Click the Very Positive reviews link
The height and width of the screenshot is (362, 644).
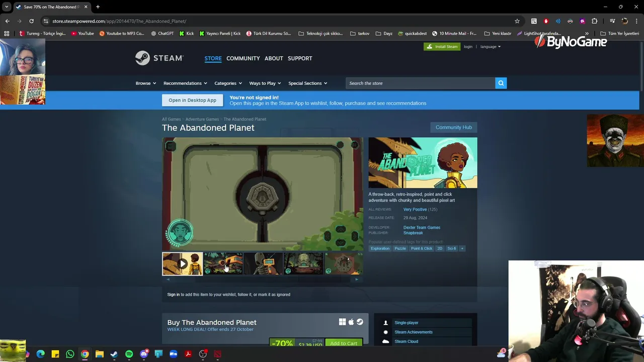[415, 209]
